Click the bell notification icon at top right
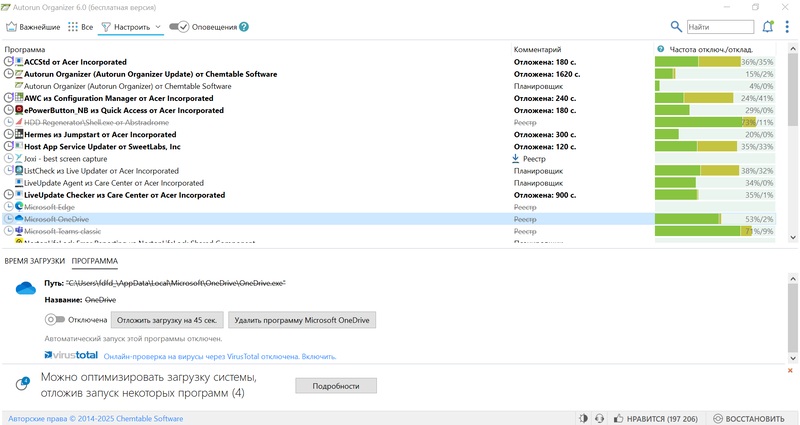Screen dimensions: 800x425 tap(767, 28)
